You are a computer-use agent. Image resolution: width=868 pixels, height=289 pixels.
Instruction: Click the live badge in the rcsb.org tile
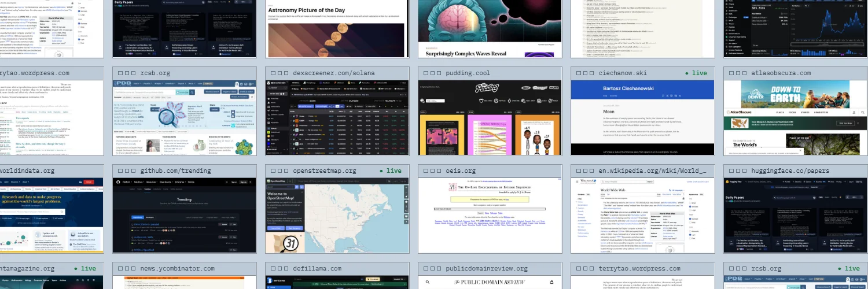click(849, 269)
